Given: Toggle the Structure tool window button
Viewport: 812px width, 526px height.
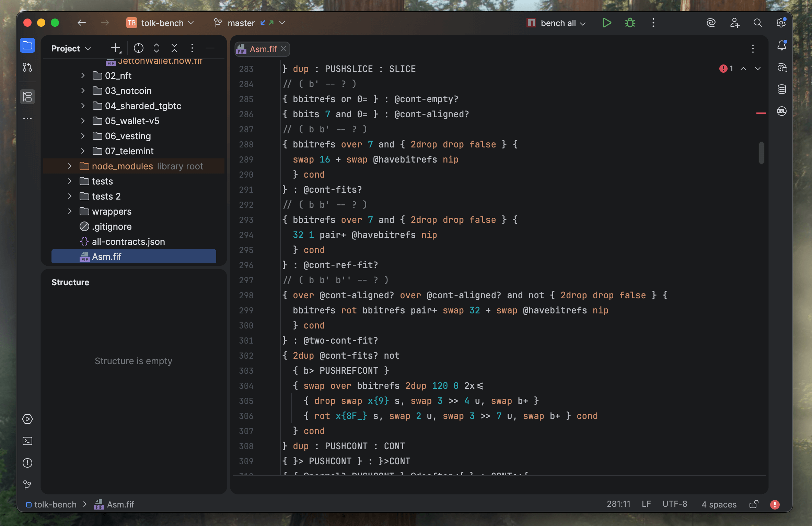Looking at the screenshot, I should pos(27,97).
